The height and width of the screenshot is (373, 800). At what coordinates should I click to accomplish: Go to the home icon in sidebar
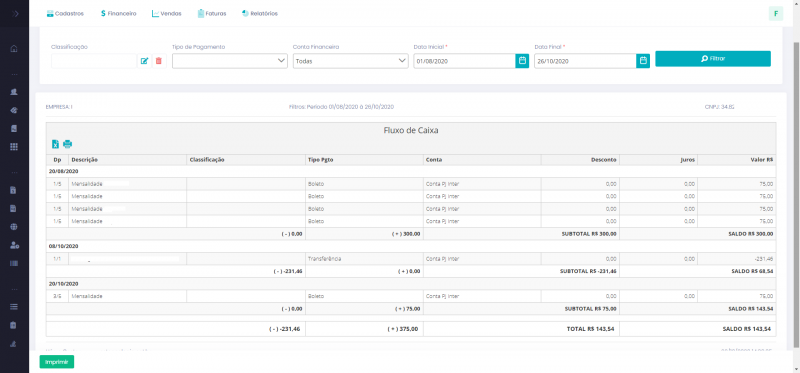[14, 49]
